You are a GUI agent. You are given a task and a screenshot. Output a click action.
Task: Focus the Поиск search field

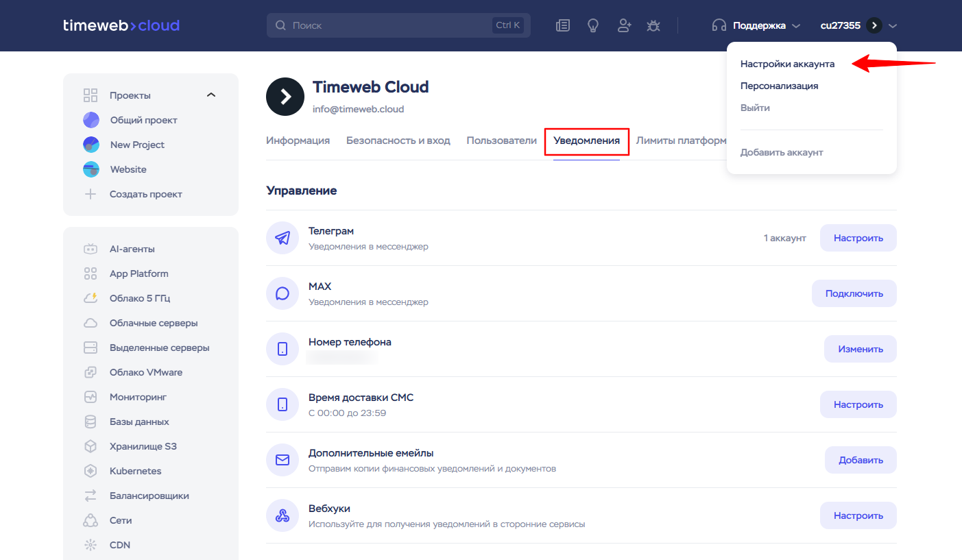coord(398,25)
